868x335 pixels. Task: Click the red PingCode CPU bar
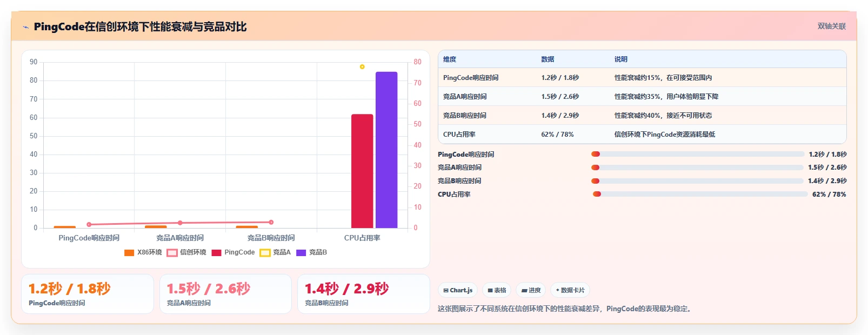coord(362,171)
